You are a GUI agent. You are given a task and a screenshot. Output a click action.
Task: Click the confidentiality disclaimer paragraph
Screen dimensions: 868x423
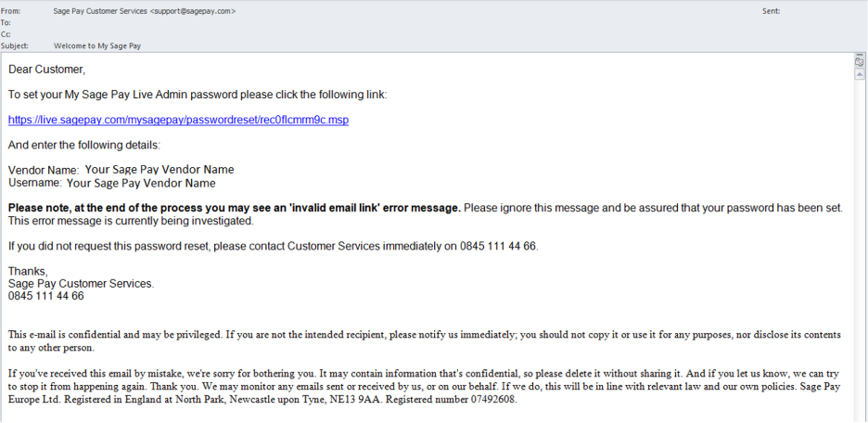pyautogui.click(x=425, y=341)
